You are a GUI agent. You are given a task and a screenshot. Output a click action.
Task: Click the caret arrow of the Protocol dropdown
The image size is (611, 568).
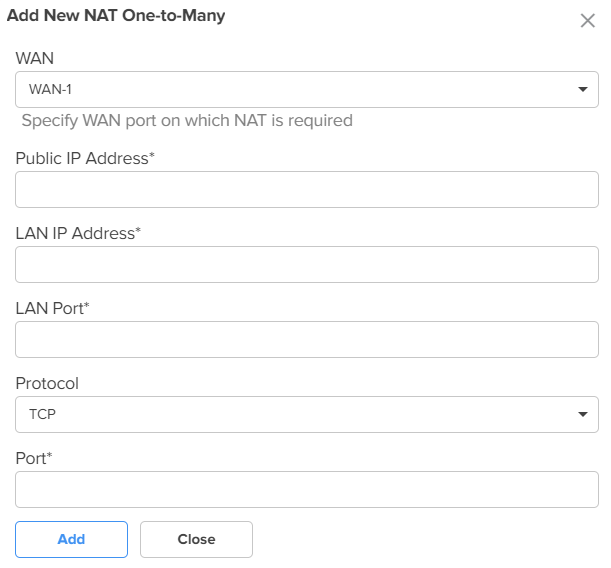[x=583, y=414]
